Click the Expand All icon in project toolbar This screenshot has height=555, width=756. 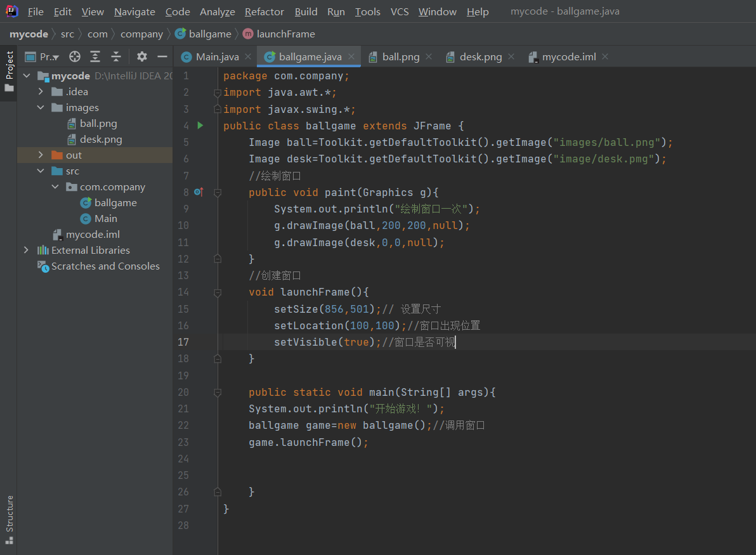96,56
